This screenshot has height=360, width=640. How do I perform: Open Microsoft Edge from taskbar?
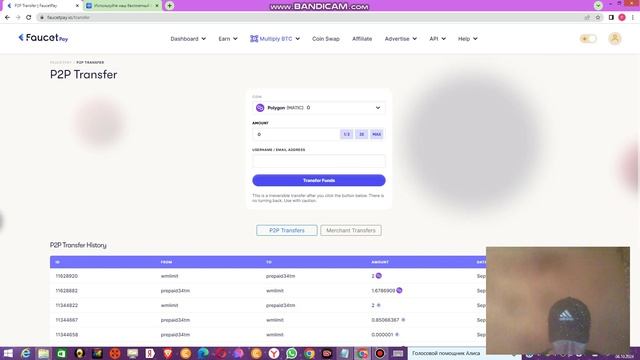pos(203,353)
